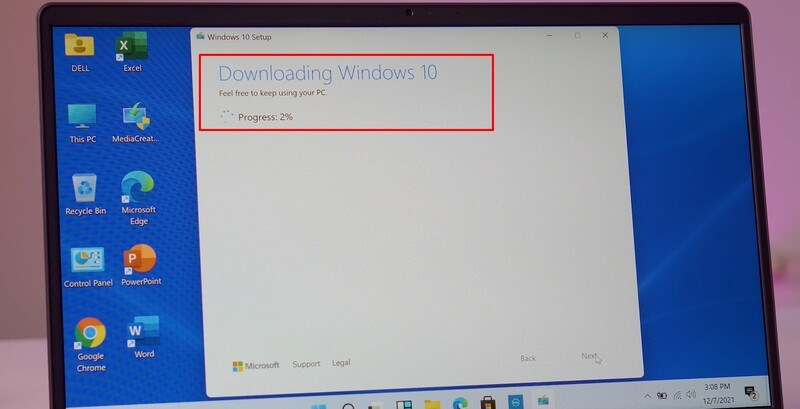Screen dimensions: 800x409
Task: Open Wi-Fi network tray icon
Action: click(678, 395)
